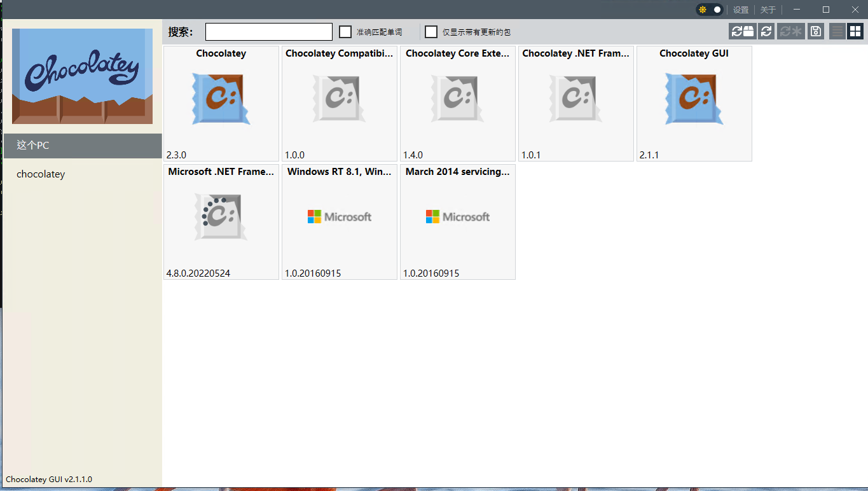868x491 pixels.
Task: Open Chocolatey .NET Framework package icon
Action: 576,99
